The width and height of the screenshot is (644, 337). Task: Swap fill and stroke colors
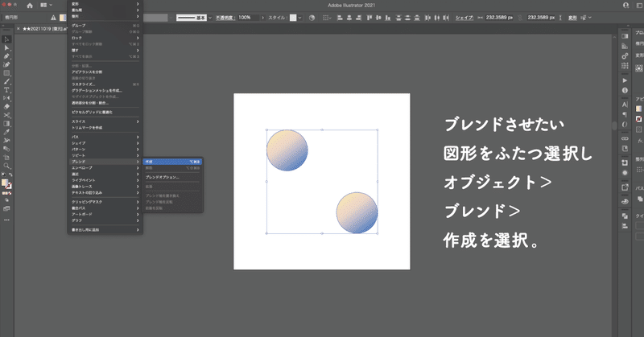(x=10, y=175)
